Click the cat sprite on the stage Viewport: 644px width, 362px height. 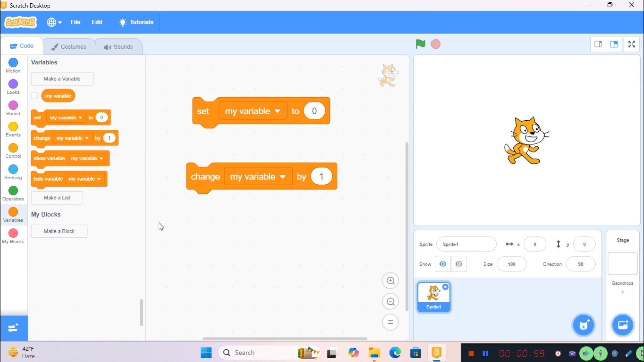coord(526,140)
